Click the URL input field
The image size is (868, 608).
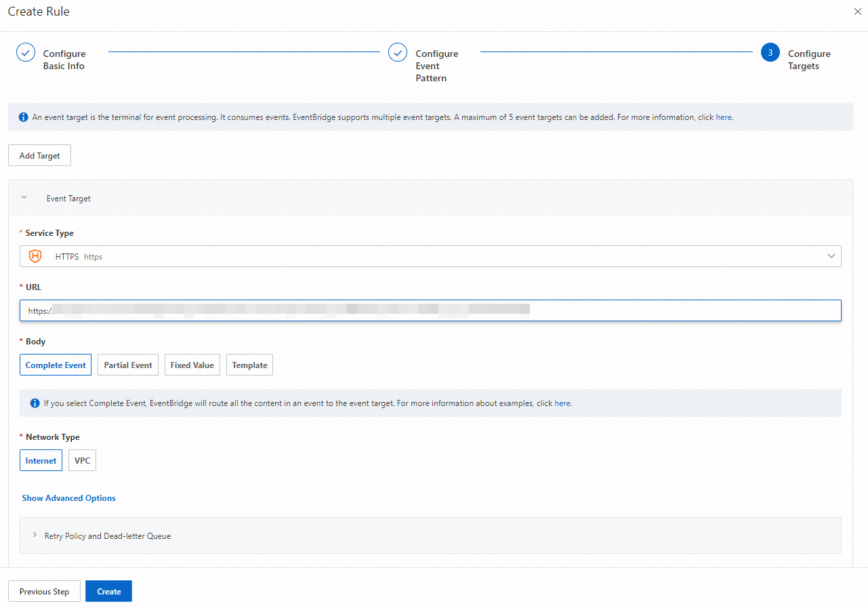pyautogui.click(x=430, y=310)
